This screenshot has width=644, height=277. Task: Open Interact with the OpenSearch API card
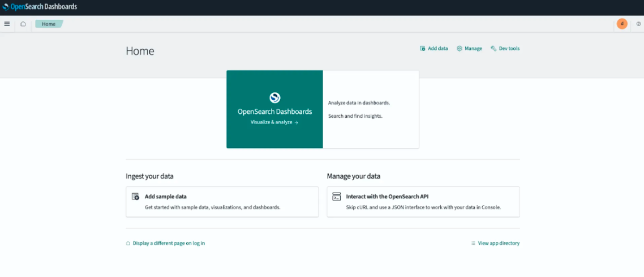(423, 202)
